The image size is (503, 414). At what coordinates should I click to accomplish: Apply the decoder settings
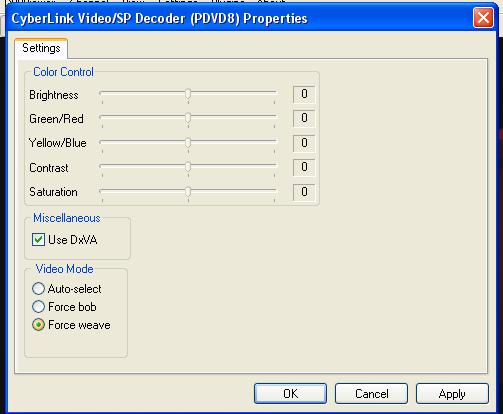(x=452, y=394)
